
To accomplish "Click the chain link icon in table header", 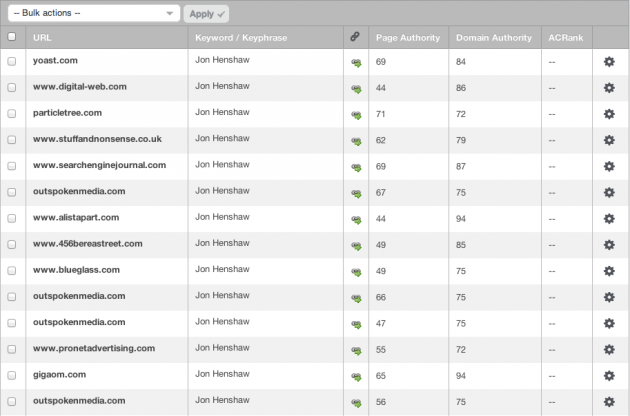I will [x=355, y=37].
